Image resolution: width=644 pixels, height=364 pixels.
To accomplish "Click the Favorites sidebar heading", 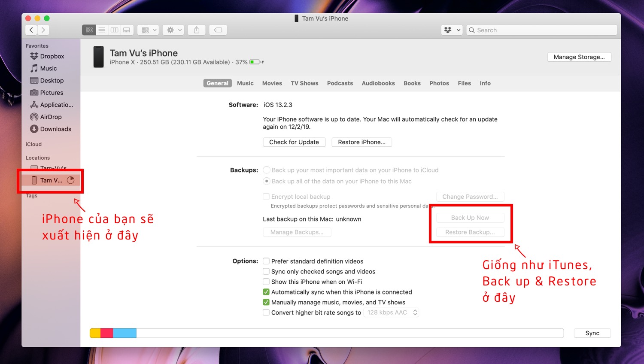I will pyautogui.click(x=37, y=46).
